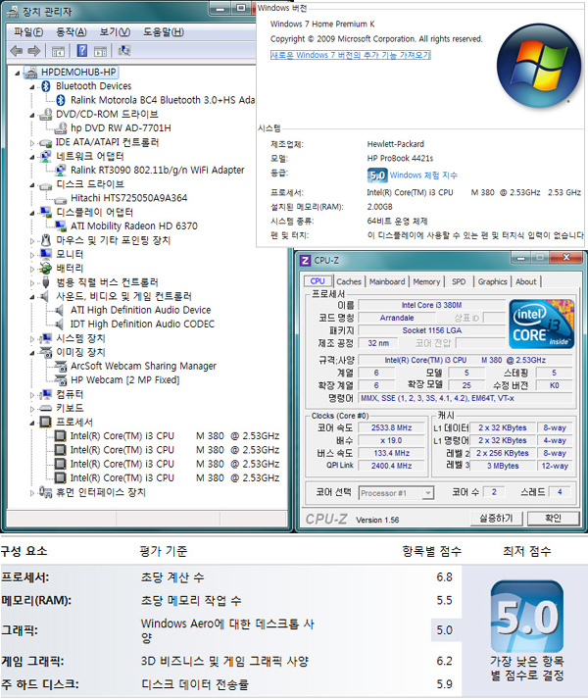Image resolution: width=588 pixels, height=700 pixels.
Task: Click the HPDEMOHUB-HP computer root icon
Action: tap(30, 72)
